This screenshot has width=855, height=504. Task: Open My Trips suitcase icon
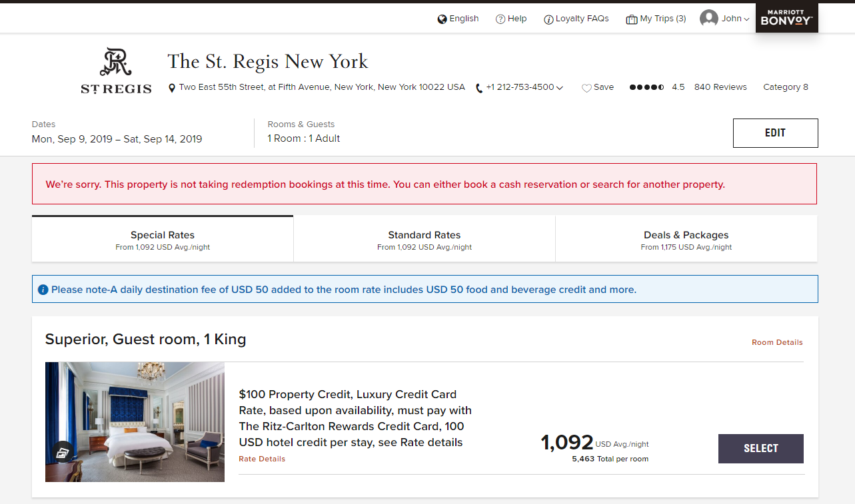click(x=632, y=19)
